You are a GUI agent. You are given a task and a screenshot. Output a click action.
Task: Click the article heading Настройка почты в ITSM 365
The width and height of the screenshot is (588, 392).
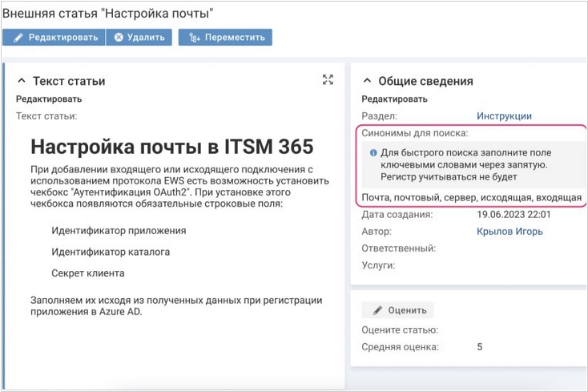click(x=172, y=147)
